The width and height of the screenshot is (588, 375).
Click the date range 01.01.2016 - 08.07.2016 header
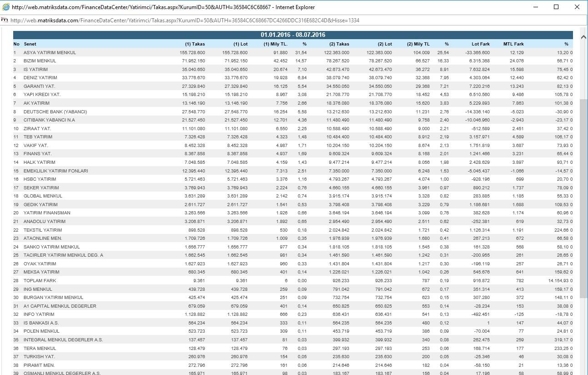(x=293, y=35)
